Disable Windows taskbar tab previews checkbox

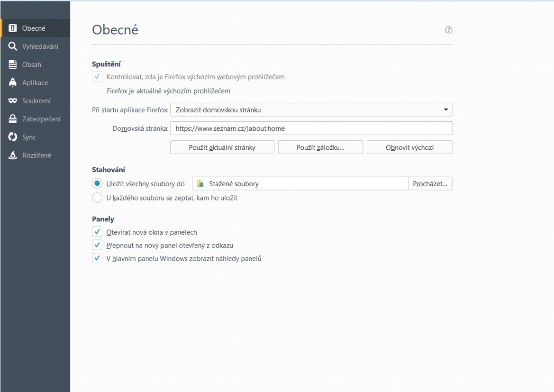pyautogui.click(x=97, y=259)
